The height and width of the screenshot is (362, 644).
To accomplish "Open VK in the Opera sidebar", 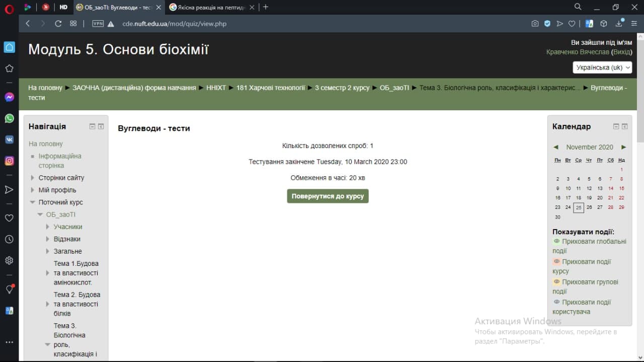I will tap(9, 139).
